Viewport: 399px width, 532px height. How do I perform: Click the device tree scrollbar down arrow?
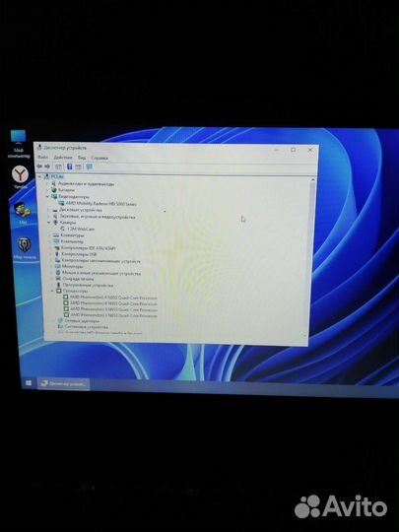(x=305, y=335)
